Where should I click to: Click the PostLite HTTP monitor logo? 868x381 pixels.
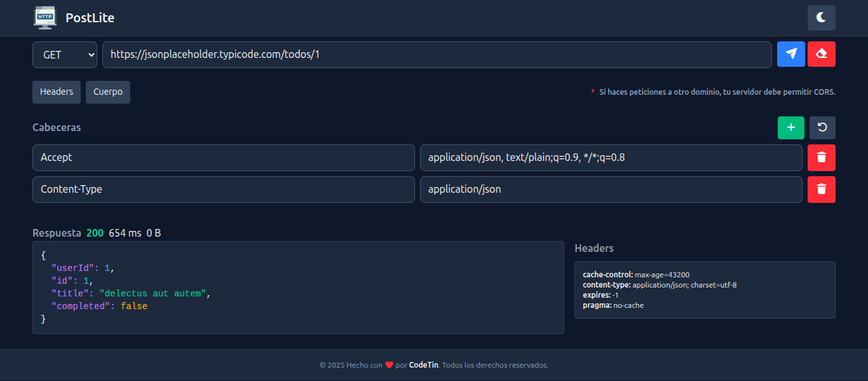[x=44, y=18]
